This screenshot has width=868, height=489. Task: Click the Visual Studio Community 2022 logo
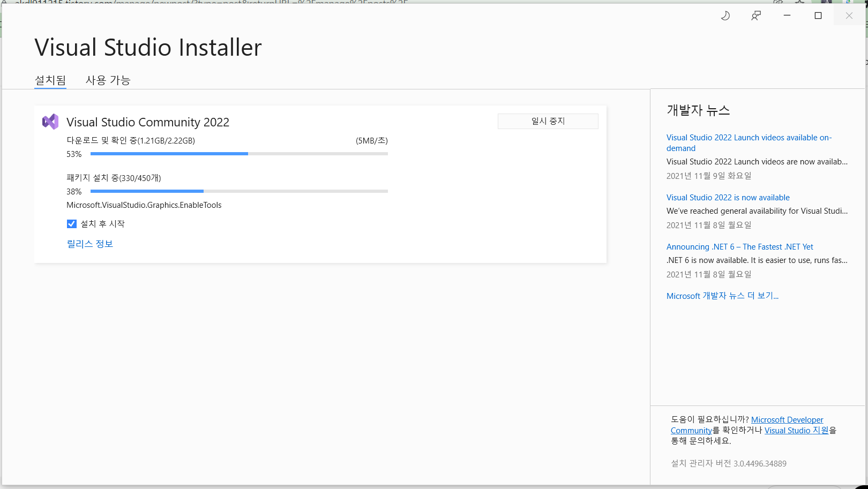pos(50,122)
